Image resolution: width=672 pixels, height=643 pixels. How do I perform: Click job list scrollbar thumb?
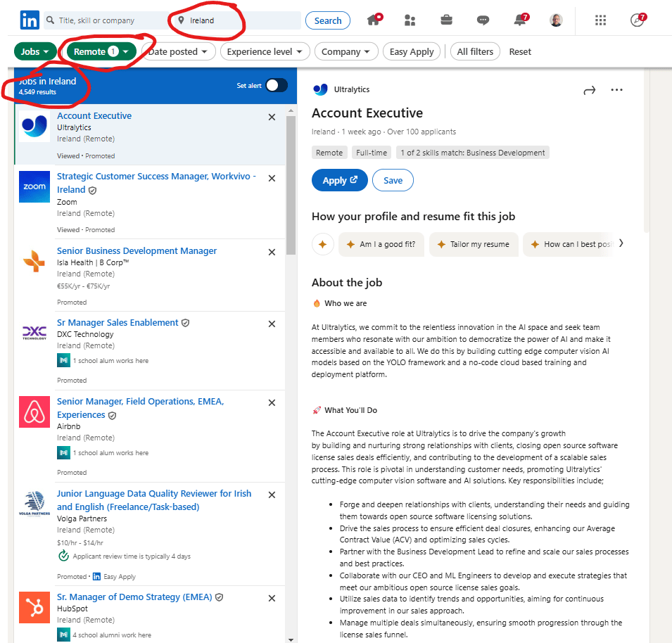click(291, 185)
